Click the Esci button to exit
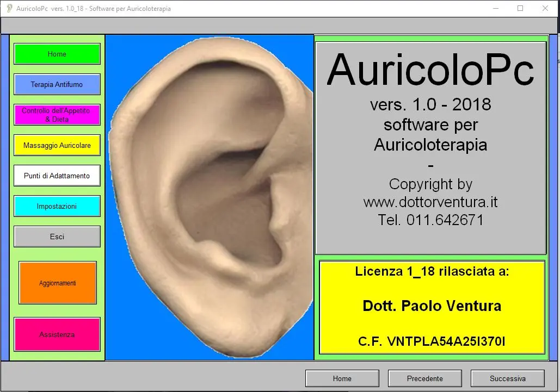 [57, 237]
